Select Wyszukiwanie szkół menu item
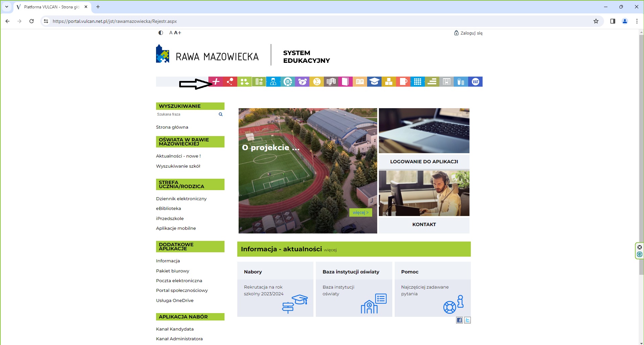This screenshot has width=644, height=345. point(178,166)
